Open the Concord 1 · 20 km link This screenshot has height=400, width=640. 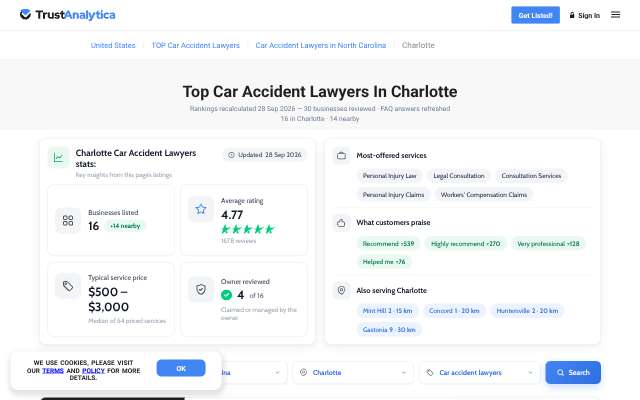point(454,311)
